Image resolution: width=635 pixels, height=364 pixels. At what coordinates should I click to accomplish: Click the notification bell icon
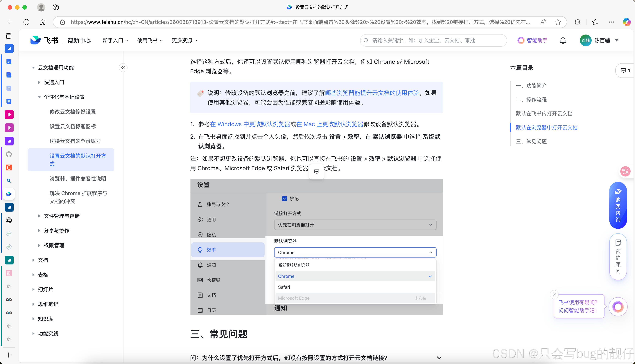click(563, 41)
